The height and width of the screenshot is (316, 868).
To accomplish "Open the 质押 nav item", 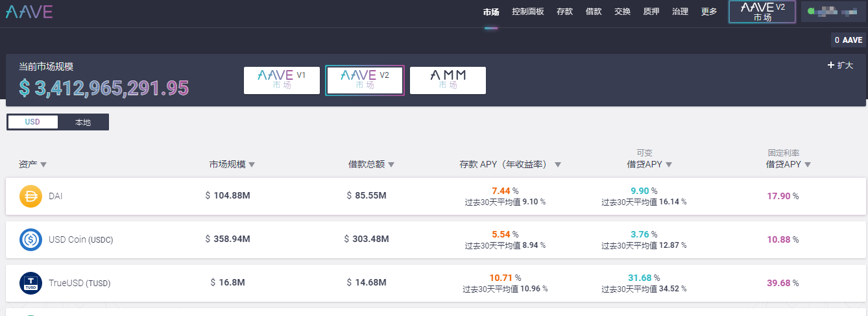I will 651,12.
